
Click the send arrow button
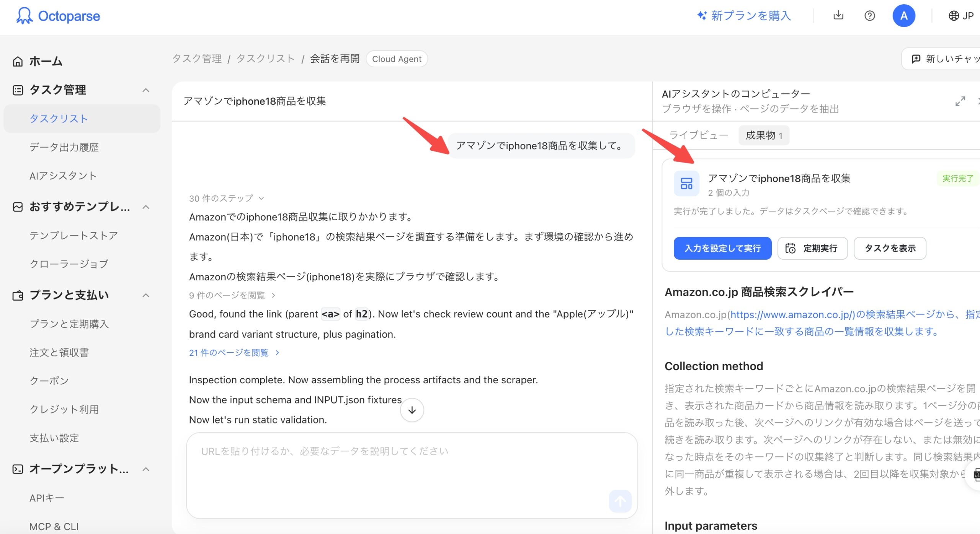tap(620, 501)
